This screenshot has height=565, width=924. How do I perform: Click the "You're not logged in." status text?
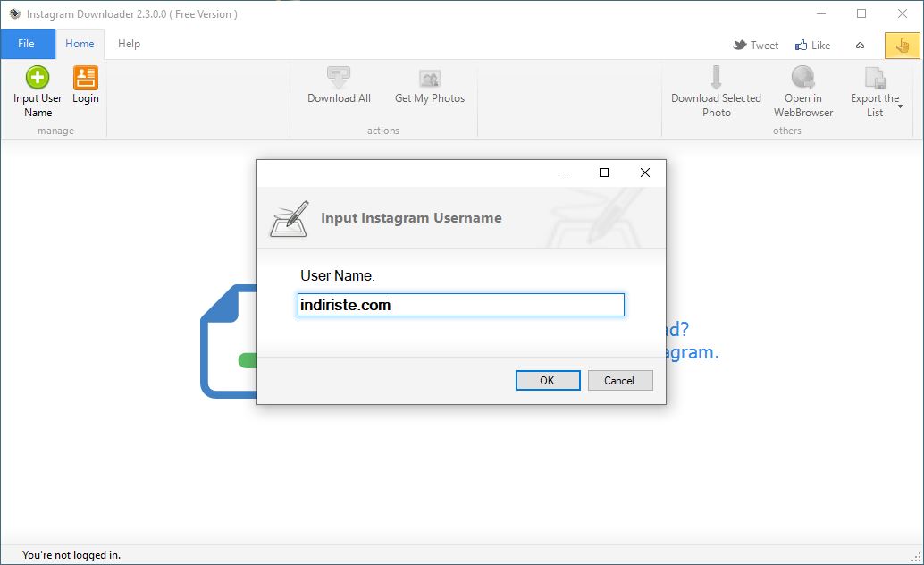click(71, 555)
